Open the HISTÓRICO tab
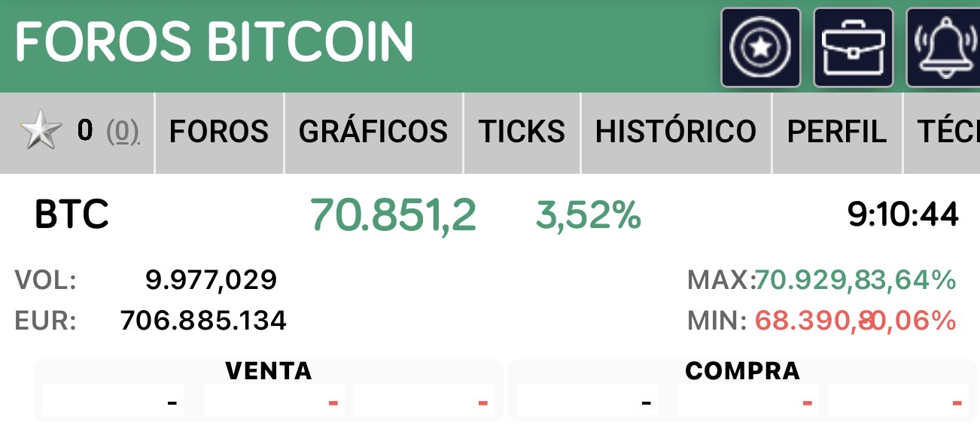The image size is (980, 444). coord(676,132)
